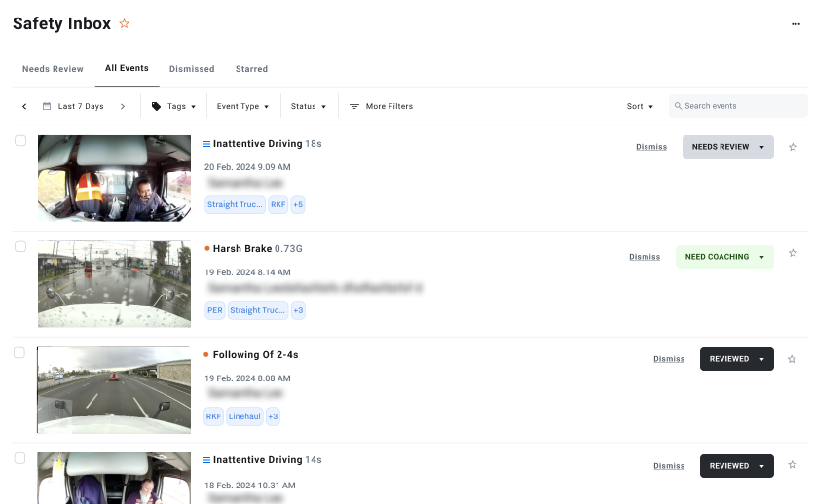Switch to the Starred tab
The height and width of the screenshot is (504, 814).
coord(252,69)
